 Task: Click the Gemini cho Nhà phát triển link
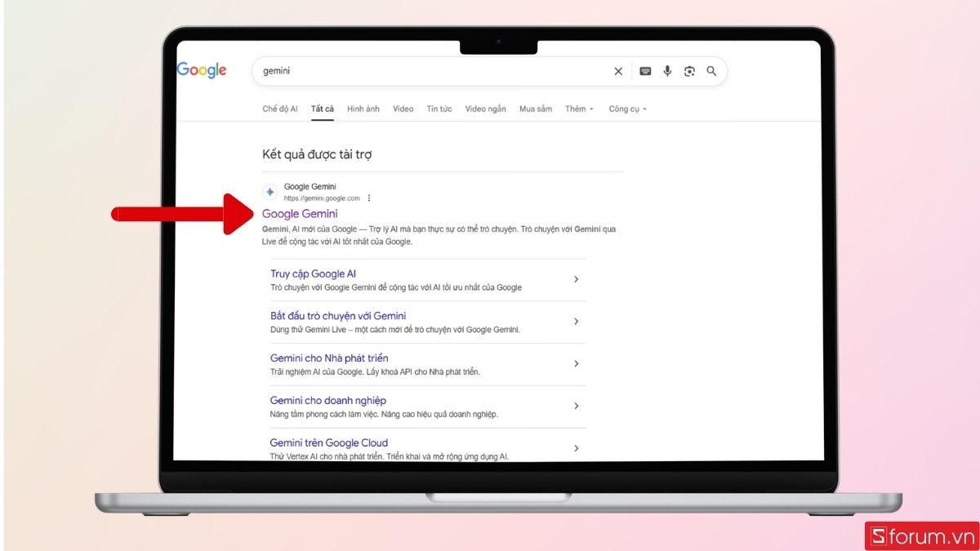pos(329,358)
